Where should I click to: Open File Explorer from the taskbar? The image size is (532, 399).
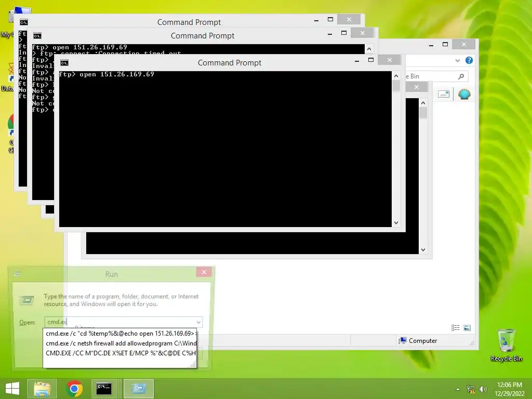click(42, 389)
